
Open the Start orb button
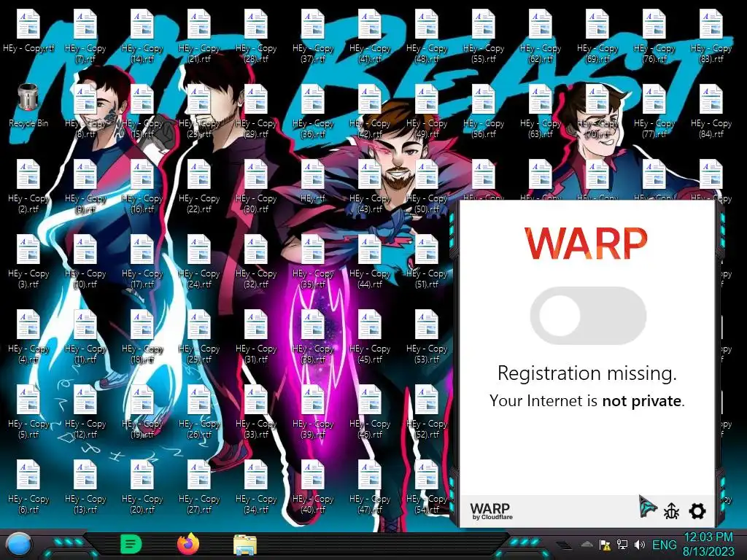(x=20, y=545)
